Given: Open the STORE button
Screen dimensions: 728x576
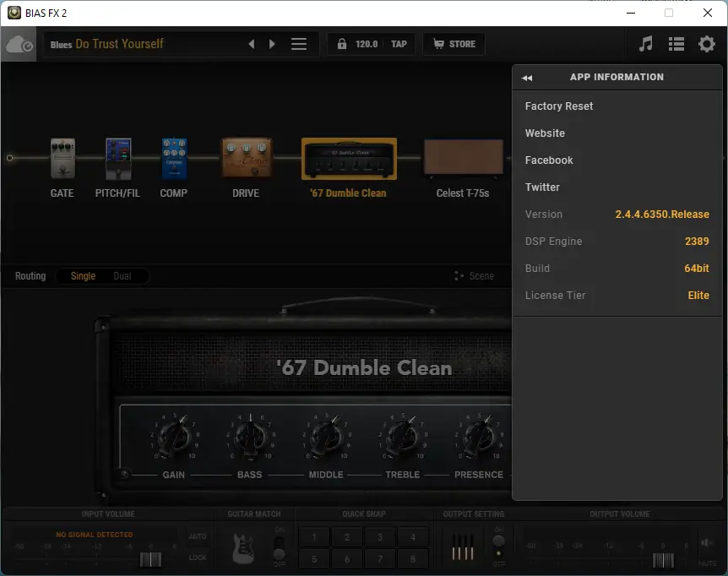Looking at the screenshot, I should pyautogui.click(x=454, y=44).
